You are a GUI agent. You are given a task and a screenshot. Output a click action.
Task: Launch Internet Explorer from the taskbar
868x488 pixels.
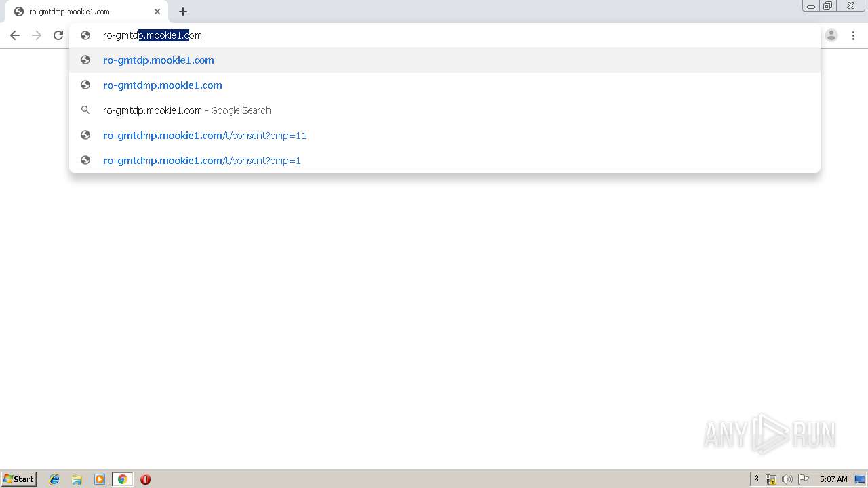[x=54, y=479]
